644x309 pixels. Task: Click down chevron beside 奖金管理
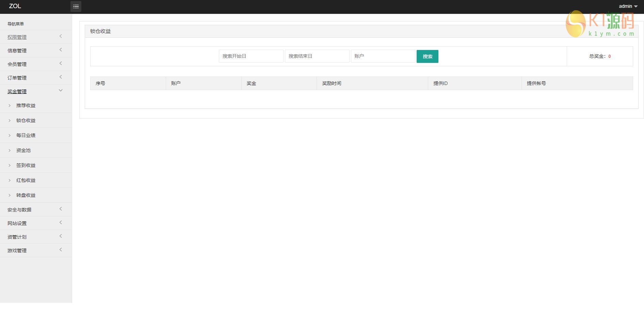(x=61, y=90)
